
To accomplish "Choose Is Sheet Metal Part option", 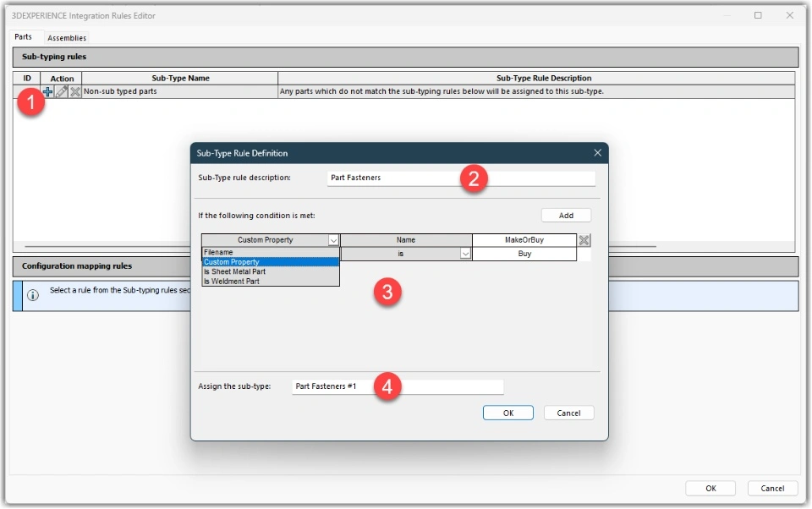I will [271, 271].
